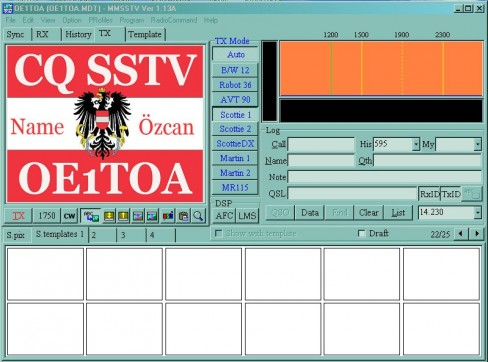The image size is (488, 362).
Task: Click the MMSSTV title bar app icon
Action: [7, 8]
